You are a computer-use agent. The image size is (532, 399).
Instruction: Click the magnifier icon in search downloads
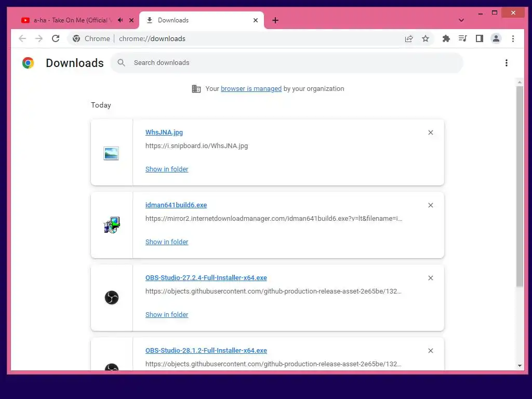121,63
